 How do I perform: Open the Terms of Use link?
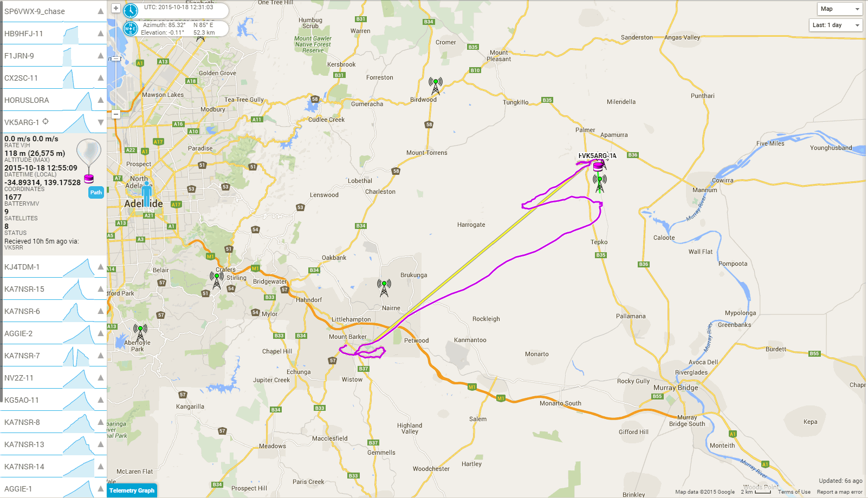794,492
